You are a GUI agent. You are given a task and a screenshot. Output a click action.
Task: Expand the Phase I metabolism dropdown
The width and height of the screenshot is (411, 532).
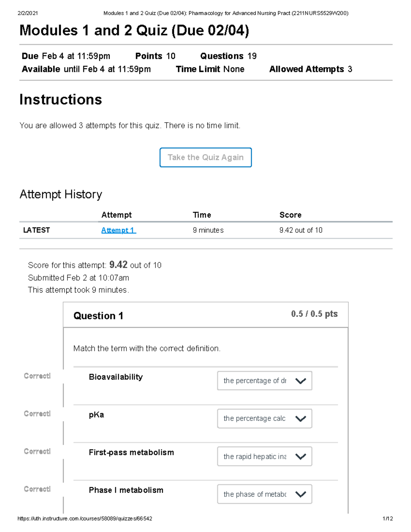264,494
